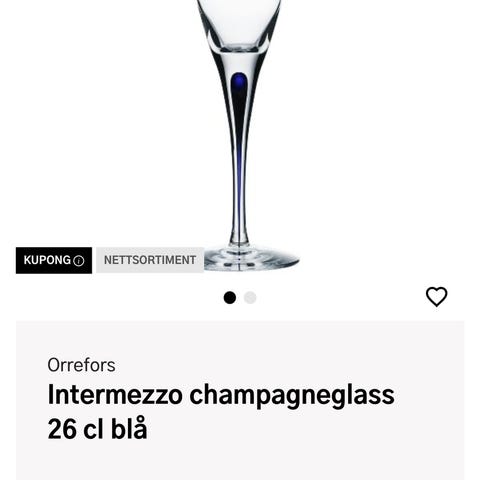Click the thin lower stem of glass
The height and width of the screenshot is (480, 480).
239,200
